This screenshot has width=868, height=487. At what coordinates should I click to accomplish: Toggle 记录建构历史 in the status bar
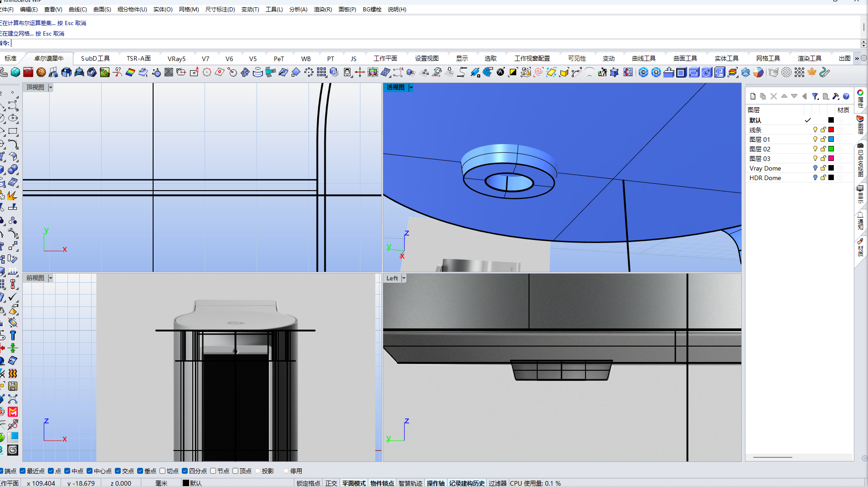[x=467, y=483]
